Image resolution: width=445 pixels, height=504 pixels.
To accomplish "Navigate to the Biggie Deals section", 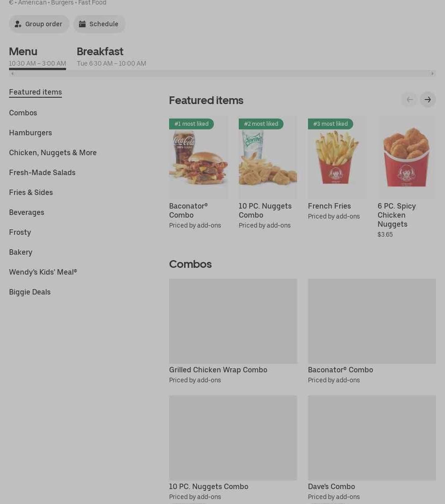I will 30,292.
